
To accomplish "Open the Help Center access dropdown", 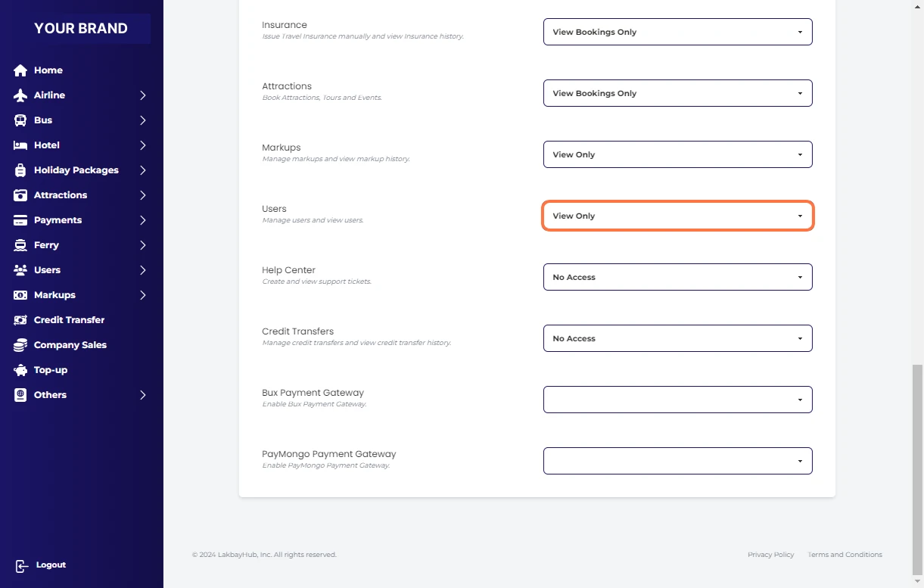I will click(x=677, y=277).
